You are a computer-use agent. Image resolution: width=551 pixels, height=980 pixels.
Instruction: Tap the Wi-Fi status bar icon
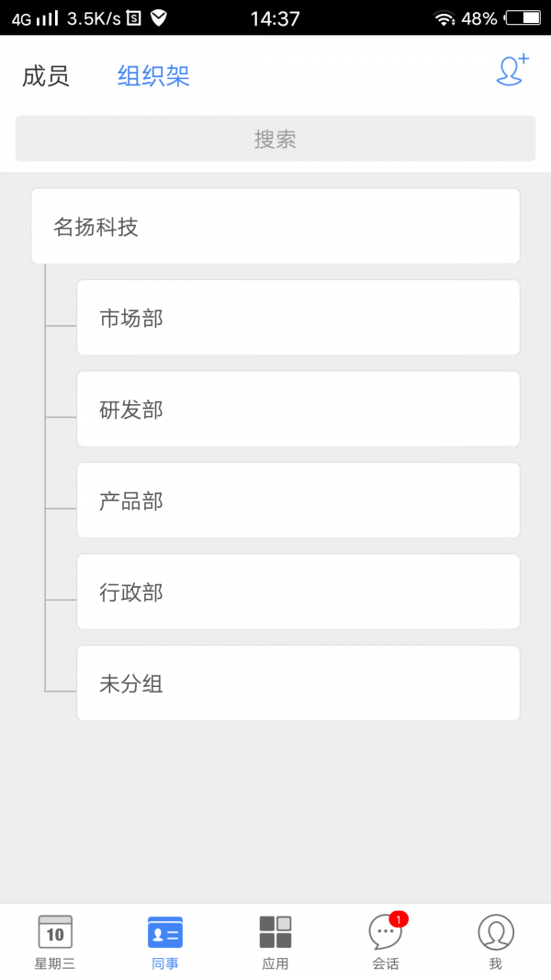pyautogui.click(x=446, y=18)
